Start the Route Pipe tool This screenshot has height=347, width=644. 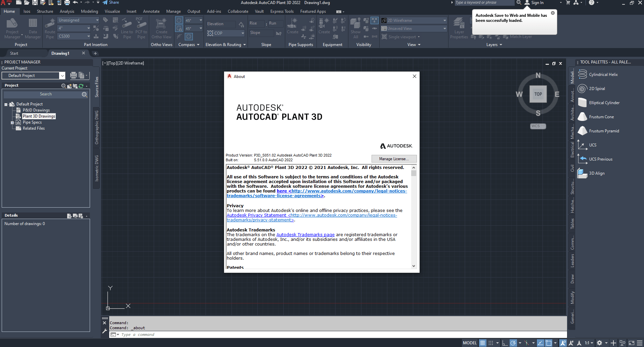coord(50,28)
